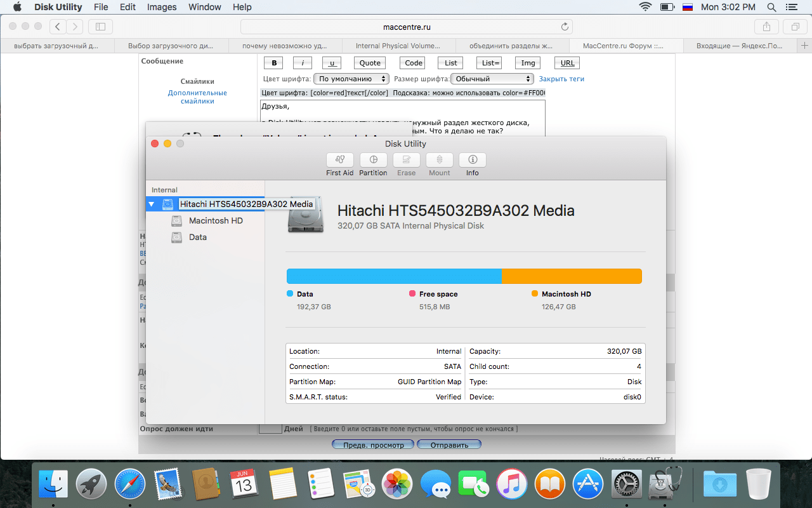Insert Code tag in forum editor

click(x=414, y=63)
